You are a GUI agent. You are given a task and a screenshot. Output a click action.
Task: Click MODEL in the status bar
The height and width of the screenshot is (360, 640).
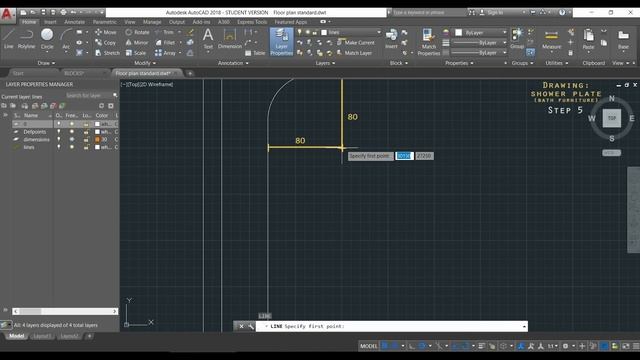point(368,346)
